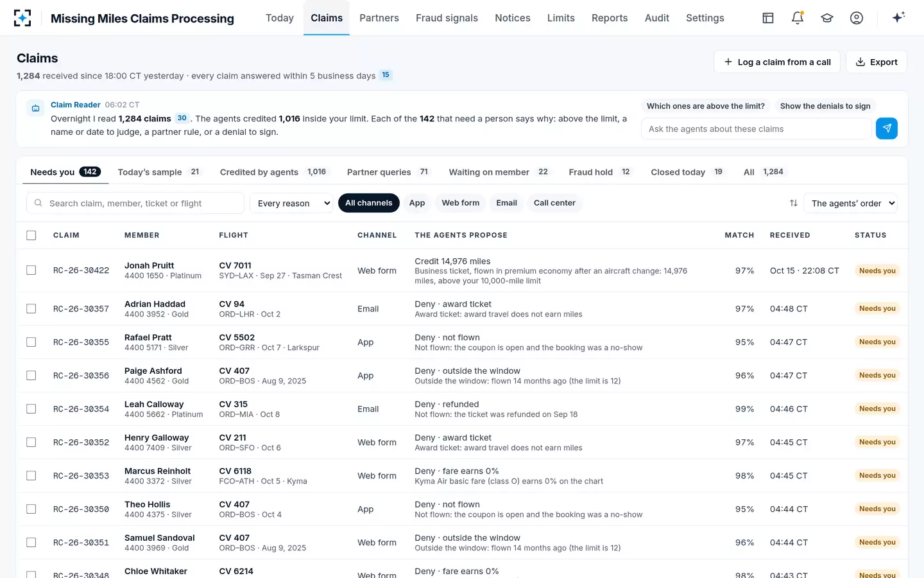This screenshot has height=578, width=924.
Task: Check the box for claim RC-26-30353
Action: click(31, 476)
